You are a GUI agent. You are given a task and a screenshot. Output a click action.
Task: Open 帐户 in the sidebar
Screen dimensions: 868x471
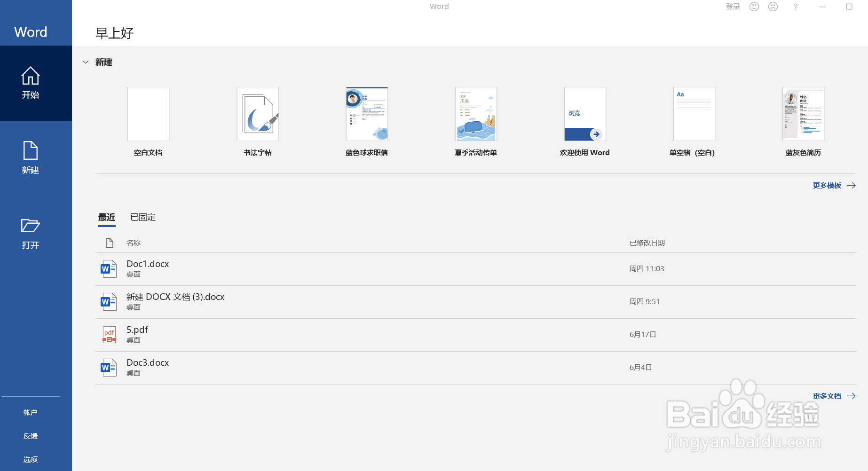pyautogui.click(x=31, y=412)
